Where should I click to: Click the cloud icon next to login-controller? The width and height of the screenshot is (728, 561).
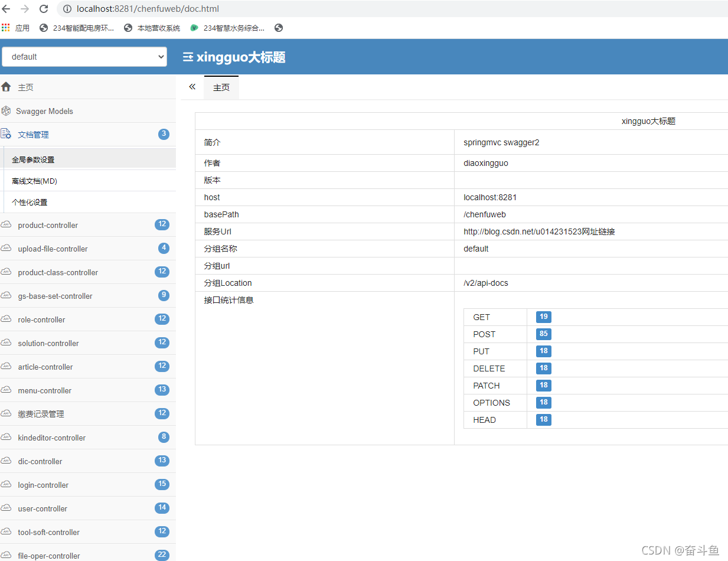pyautogui.click(x=6, y=484)
